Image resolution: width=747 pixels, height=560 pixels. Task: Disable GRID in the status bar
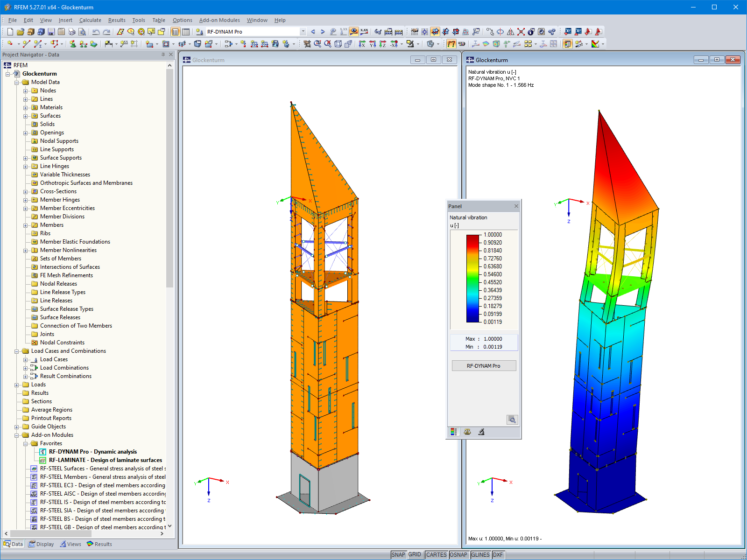[x=415, y=555]
